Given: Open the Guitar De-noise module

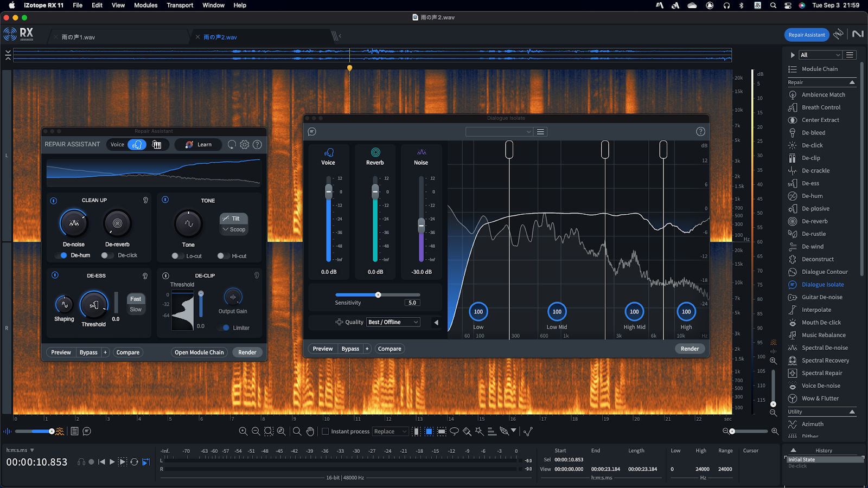Looking at the screenshot, I should point(822,297).
